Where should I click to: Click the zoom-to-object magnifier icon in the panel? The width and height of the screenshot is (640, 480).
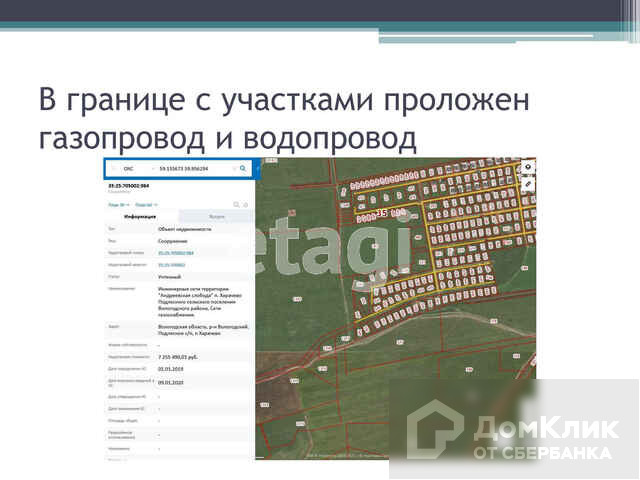pos(236,204)
